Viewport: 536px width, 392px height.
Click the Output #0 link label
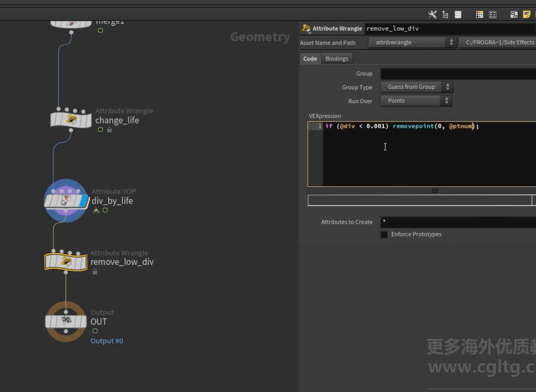click(107, 341)
